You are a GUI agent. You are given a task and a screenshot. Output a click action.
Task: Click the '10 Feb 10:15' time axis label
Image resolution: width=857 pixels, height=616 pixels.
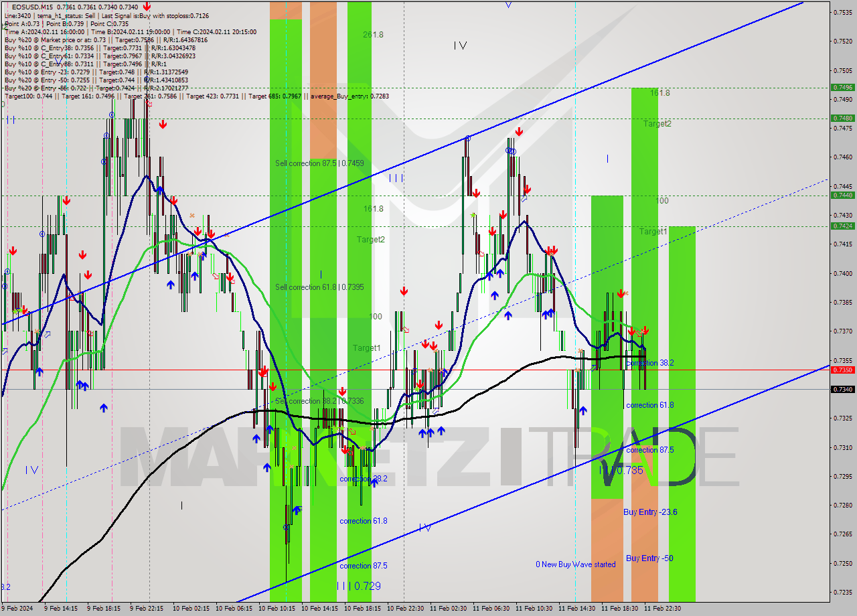(278, 609)
